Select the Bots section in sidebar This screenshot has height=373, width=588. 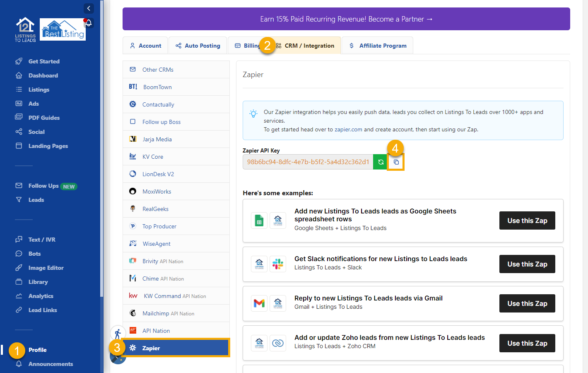(x=36, y=253)
